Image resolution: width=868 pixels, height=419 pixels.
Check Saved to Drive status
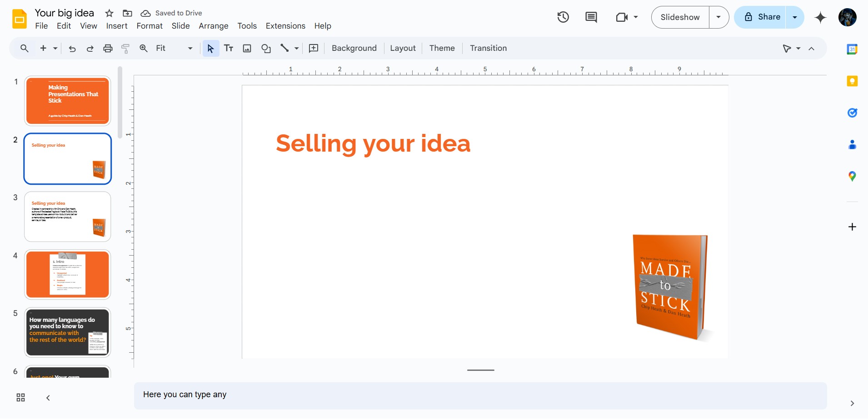click(171, 13)
